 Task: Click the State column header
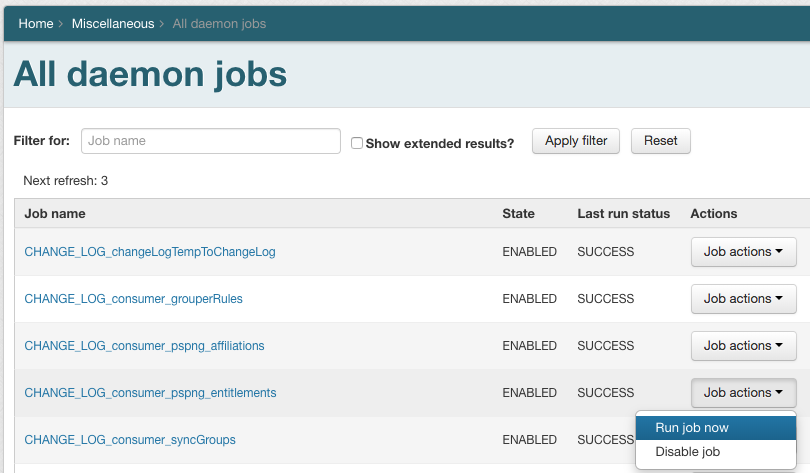point(518,214)
